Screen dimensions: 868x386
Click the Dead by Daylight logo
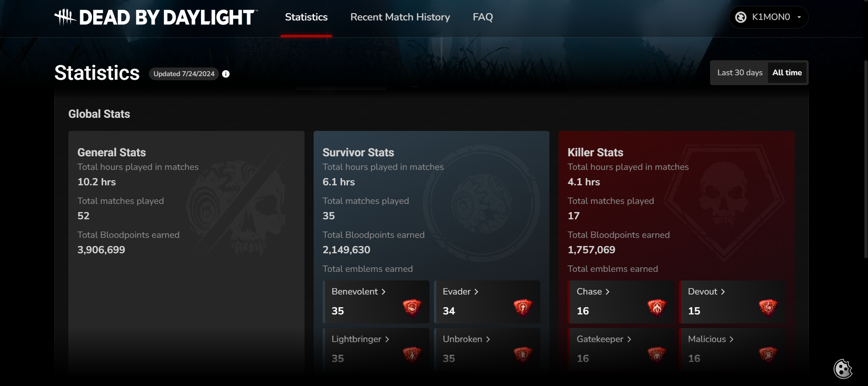point(156,17)
